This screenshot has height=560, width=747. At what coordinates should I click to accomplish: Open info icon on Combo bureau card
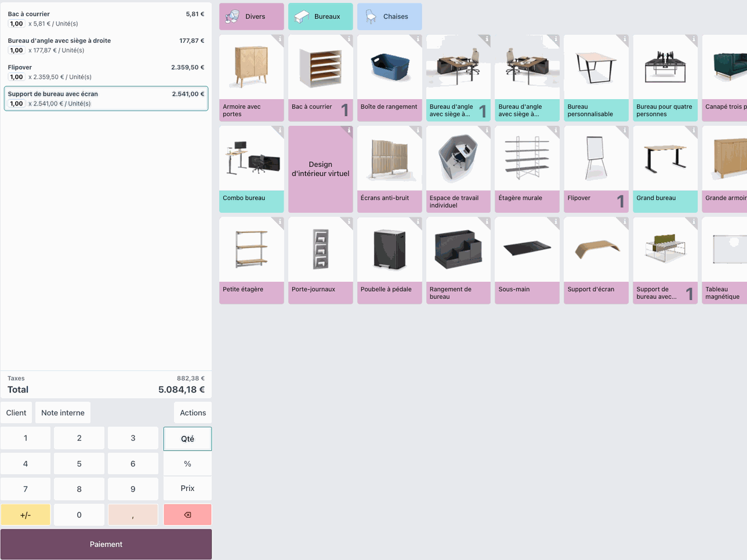click(x=280, y=130)
